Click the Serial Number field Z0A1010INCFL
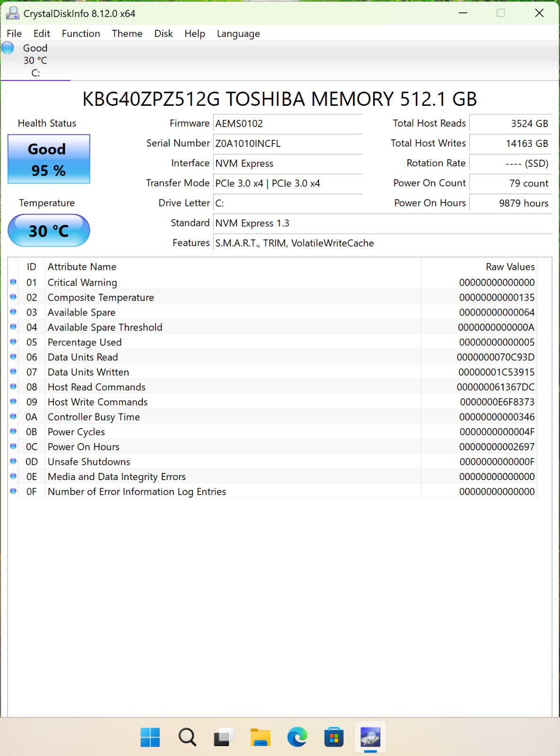 point(288,144)
